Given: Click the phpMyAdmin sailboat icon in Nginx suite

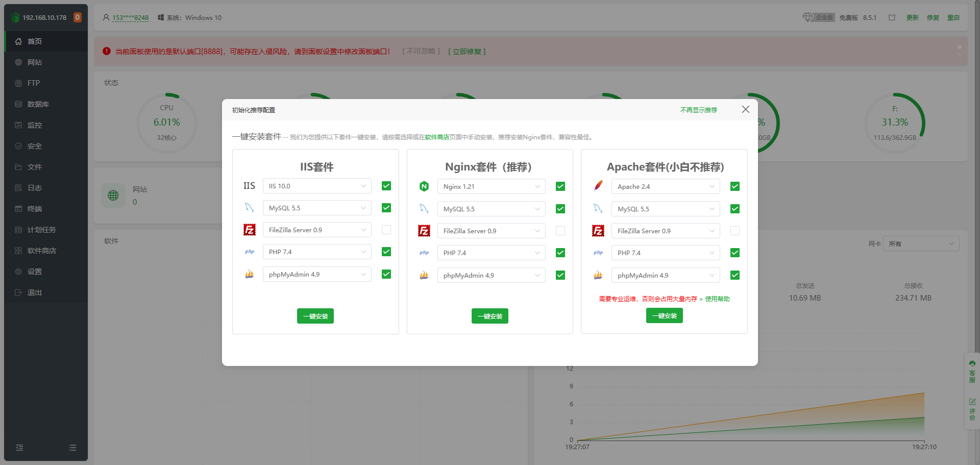Looking at the screenshot, I should (x=424, y=275).
